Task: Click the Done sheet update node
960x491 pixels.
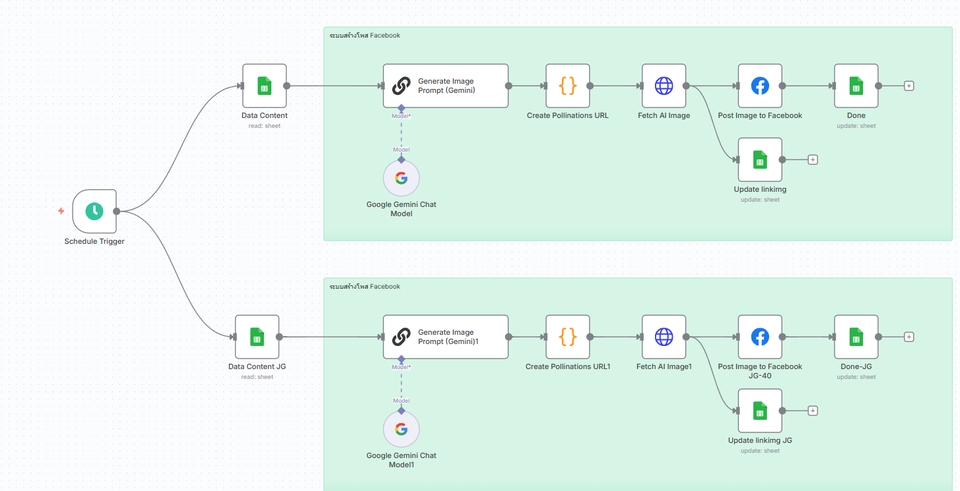Action: pos(855,86)
